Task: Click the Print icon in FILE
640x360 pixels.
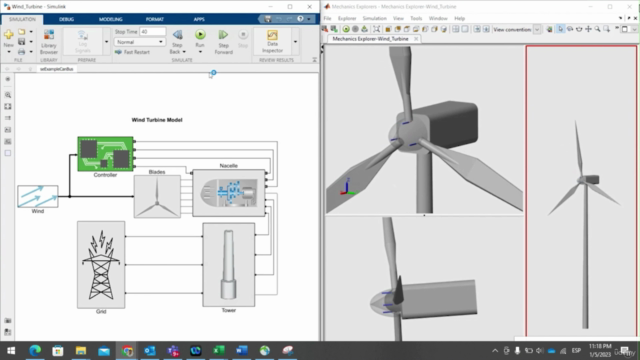Action: pyautogui.click(x=22, y=52)
